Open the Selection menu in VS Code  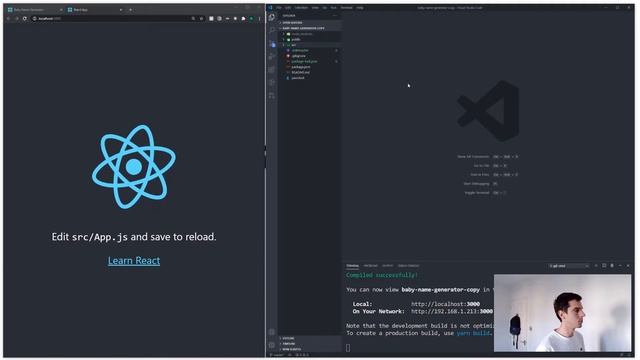[301, 8]
